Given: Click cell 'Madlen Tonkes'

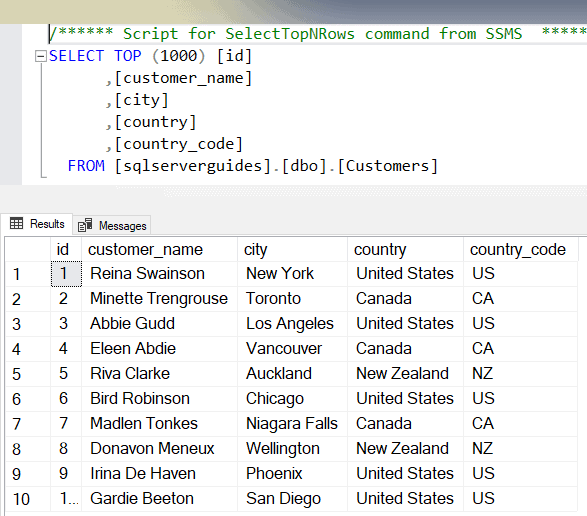Looking at the screenshot, I should pos(159,424).
